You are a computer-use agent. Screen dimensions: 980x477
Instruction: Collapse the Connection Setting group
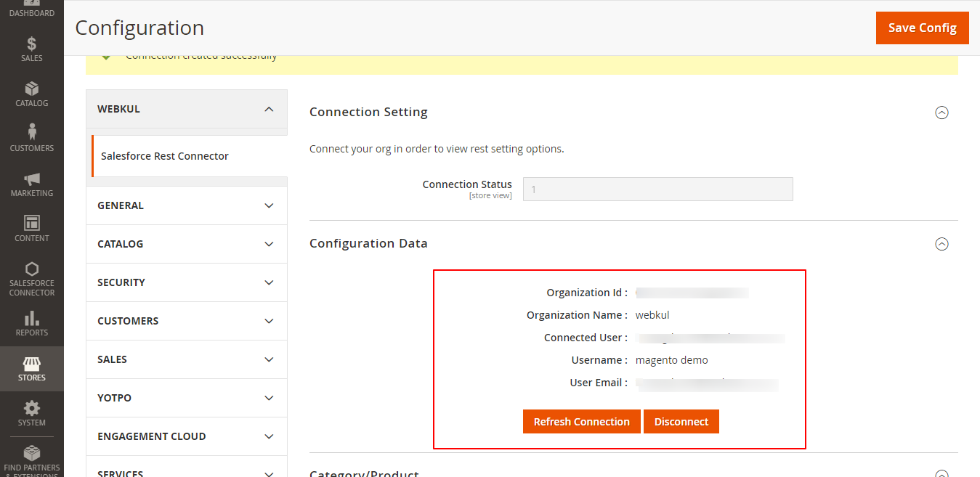[x=941, y=113]
